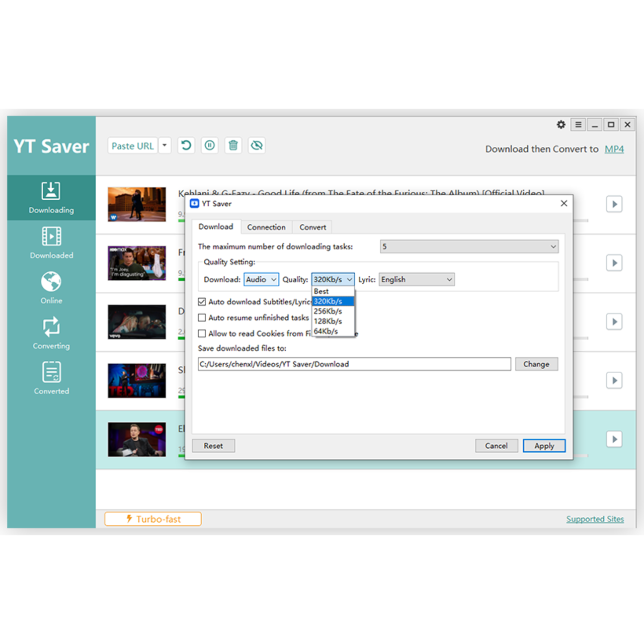
Task: Click Change to pick save folder
Action: [x=536, y=364]
